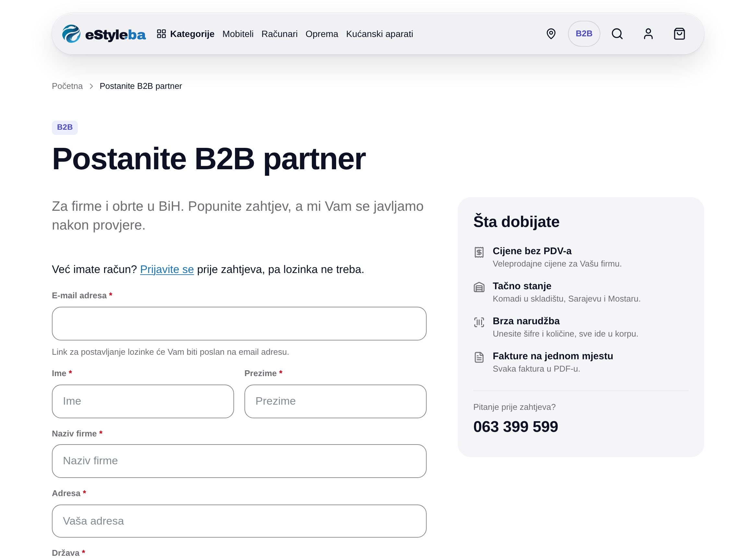The image size is (756, 559).
Task: Click the B2B badge above the heading
Action: [65, 127]
